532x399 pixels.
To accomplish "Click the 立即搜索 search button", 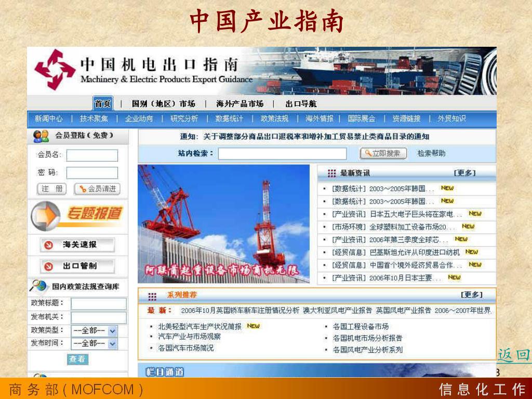I will click(x=383, y=153).
